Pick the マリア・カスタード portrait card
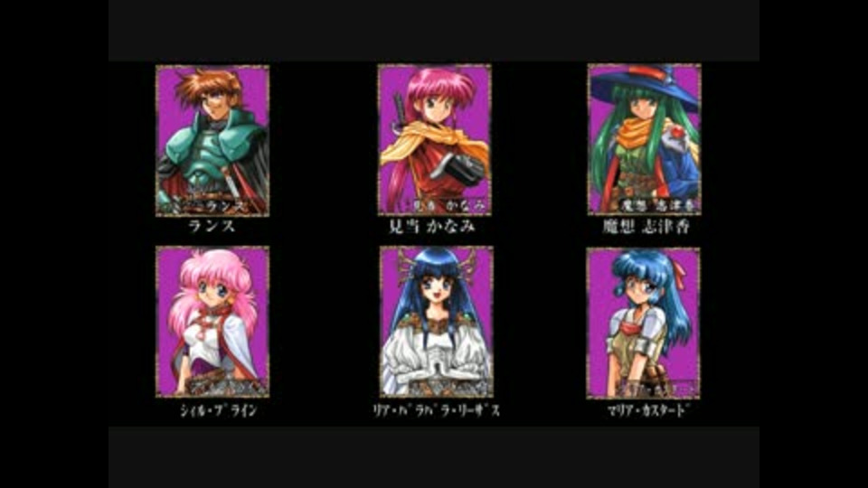868x488 pixels. pos(643,324)
